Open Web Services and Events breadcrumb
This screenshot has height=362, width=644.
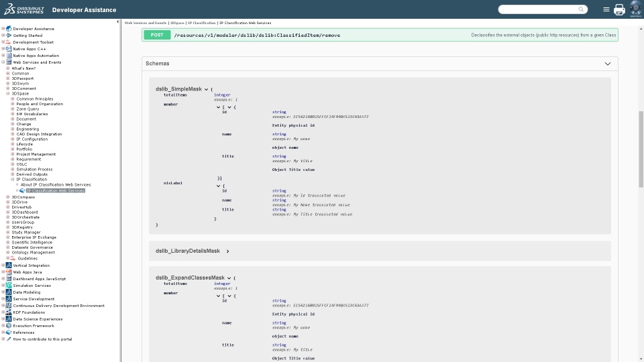click(146, 23)
